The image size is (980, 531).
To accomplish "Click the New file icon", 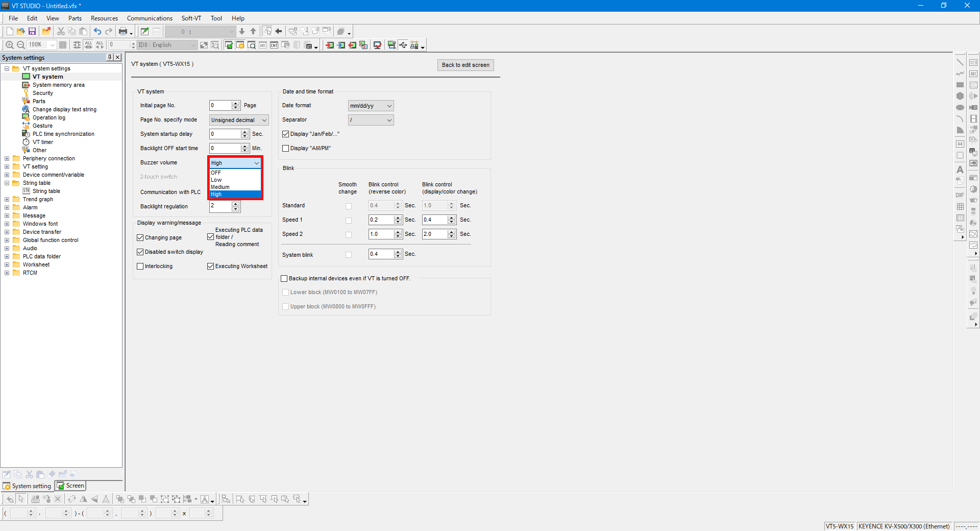I will [x=10, y=32].
